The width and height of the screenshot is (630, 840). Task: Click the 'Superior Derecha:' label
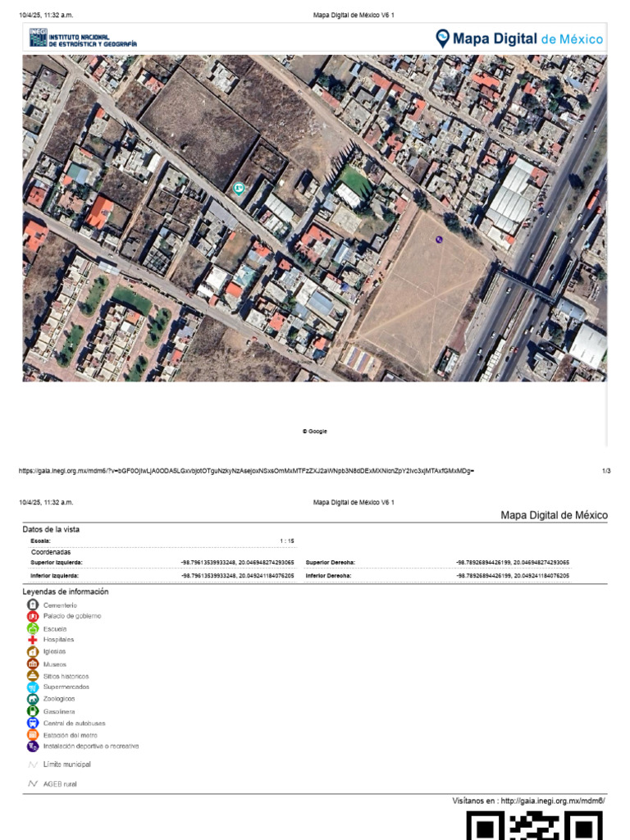click(x=331, y=563)
